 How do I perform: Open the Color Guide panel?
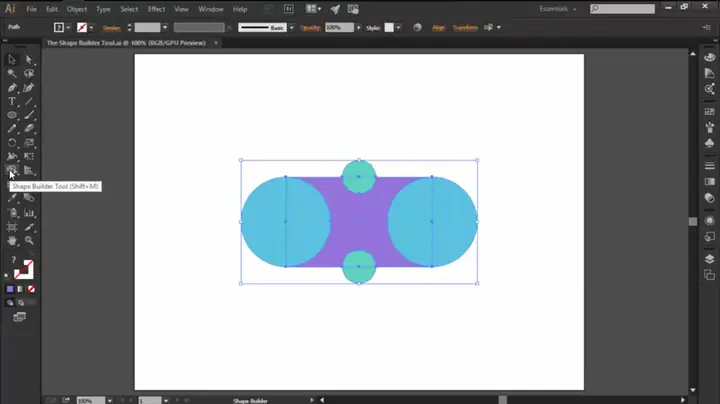[709, 73]
